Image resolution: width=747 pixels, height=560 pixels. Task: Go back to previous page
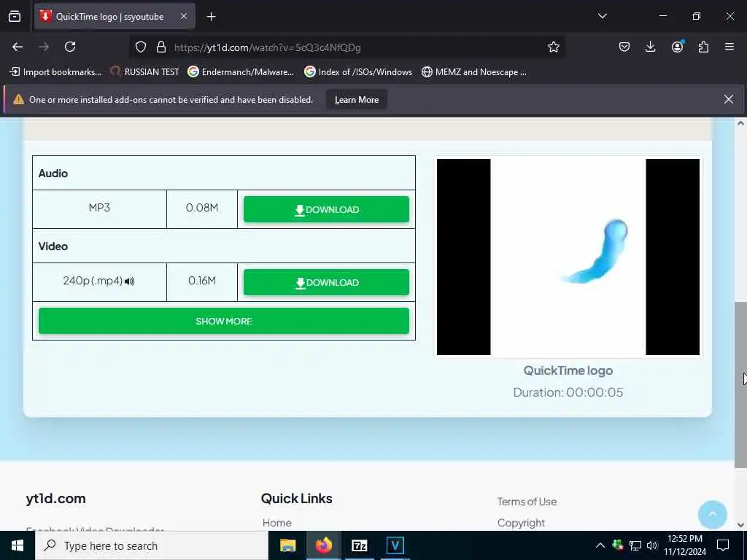click(18, 47)
